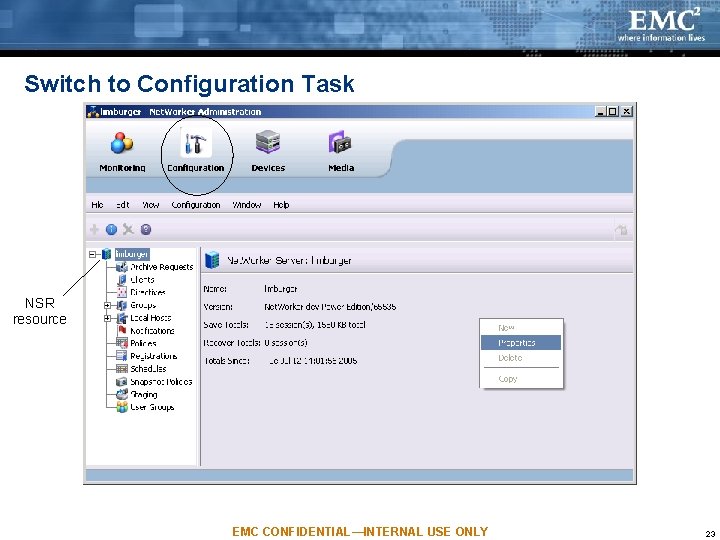Minimize the NetWorker Administration window
Image resolution: width=720 pixels, height=540 pixels.
pos(600,112)
